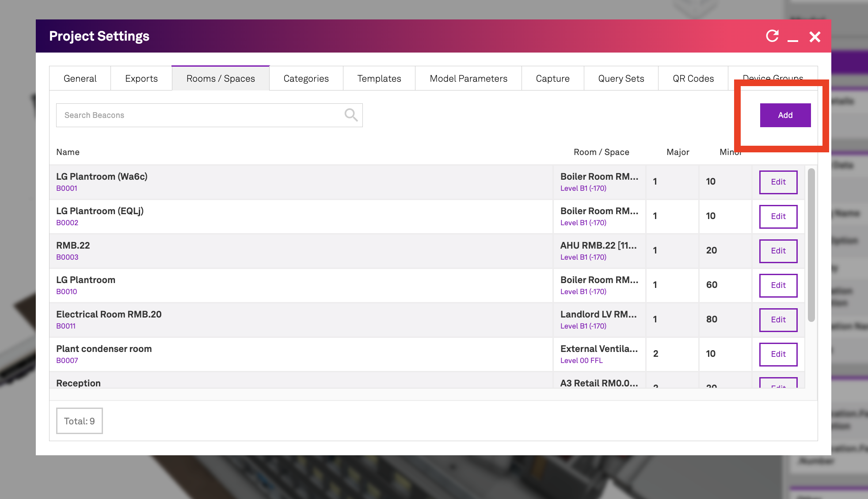Click the refresh icon in title bar
This screenshot has width=868, height=499.
point(772,36)
